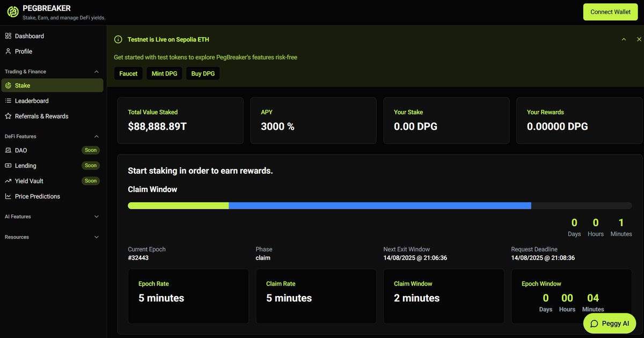
Task: Click the phase value 'claim'
Action: point(263,258)
